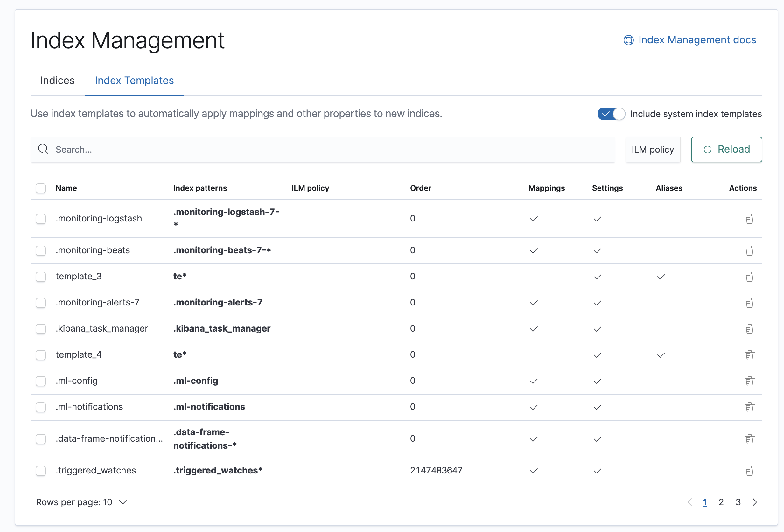The image size is (784, 532).
Task: Open the Rows per page dropdown
Action: coord(81,502)
